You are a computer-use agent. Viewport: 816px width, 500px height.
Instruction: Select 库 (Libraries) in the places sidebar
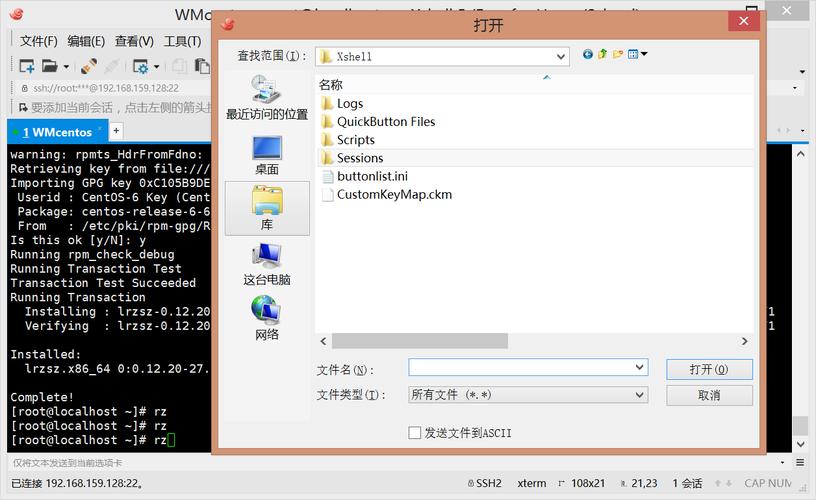267,208
